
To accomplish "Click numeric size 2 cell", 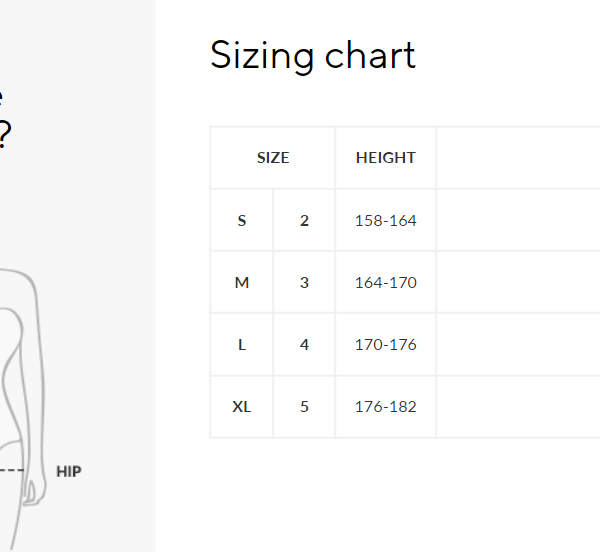I will 304,220.
